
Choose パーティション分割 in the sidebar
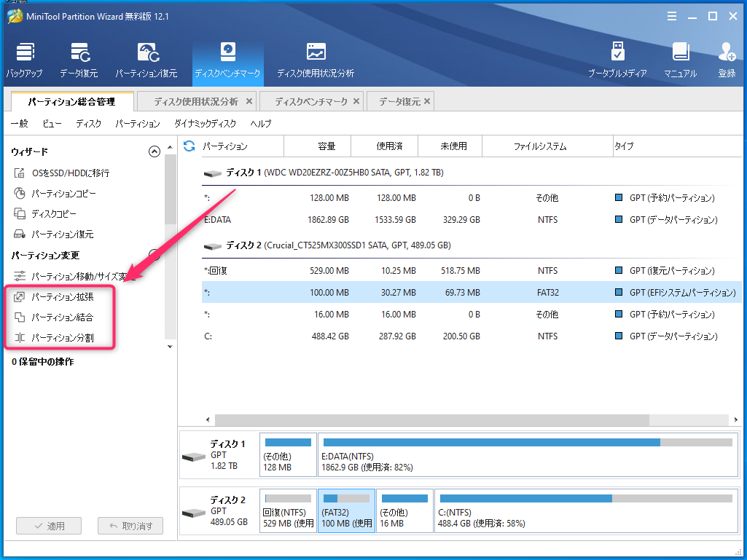[x=62, y=338]
